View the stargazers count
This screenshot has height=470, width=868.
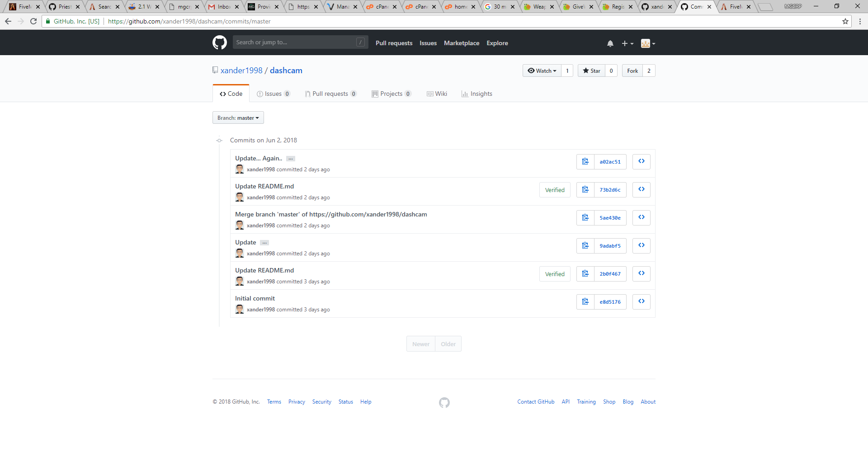[611, 71]
